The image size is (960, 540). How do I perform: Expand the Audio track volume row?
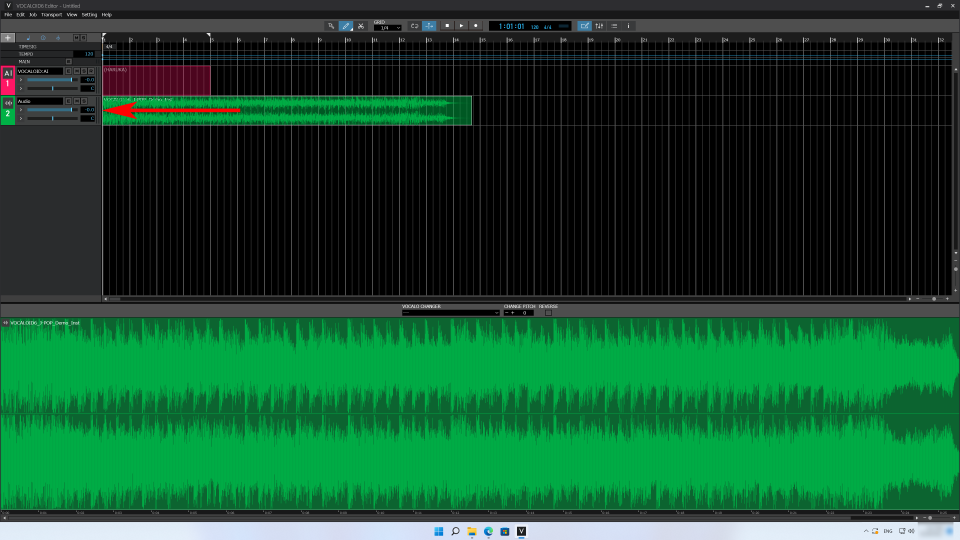tap(20, 110)
